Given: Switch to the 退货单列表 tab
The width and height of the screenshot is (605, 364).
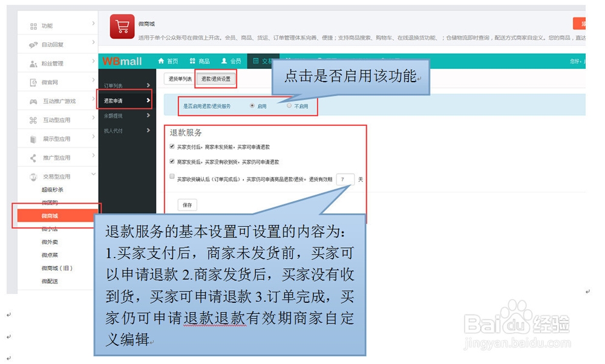Looking at the screenshot, I should click(180, 78).
